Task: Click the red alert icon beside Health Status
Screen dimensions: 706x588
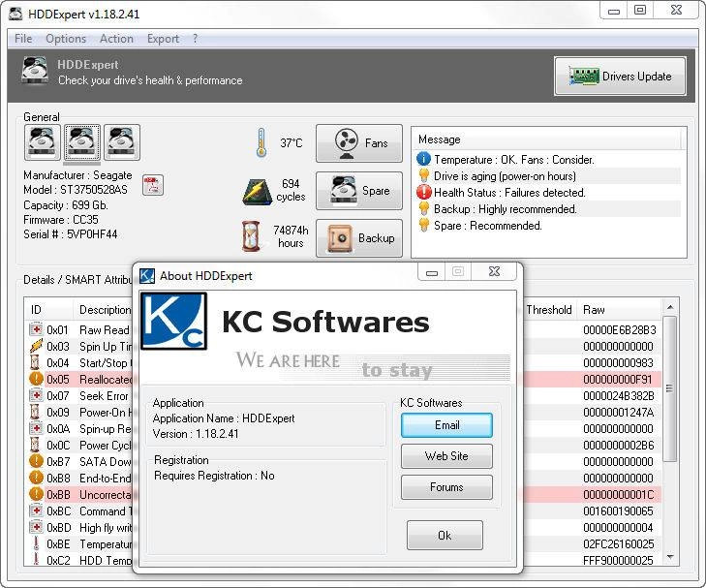Action: tap(423, 192)
